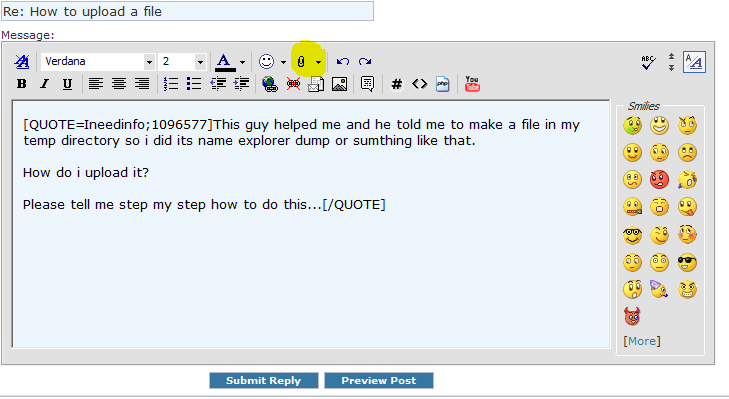Insert the nerd glasses smiley
This screenshot has height=399, width=729.
[x=633, y=235]
